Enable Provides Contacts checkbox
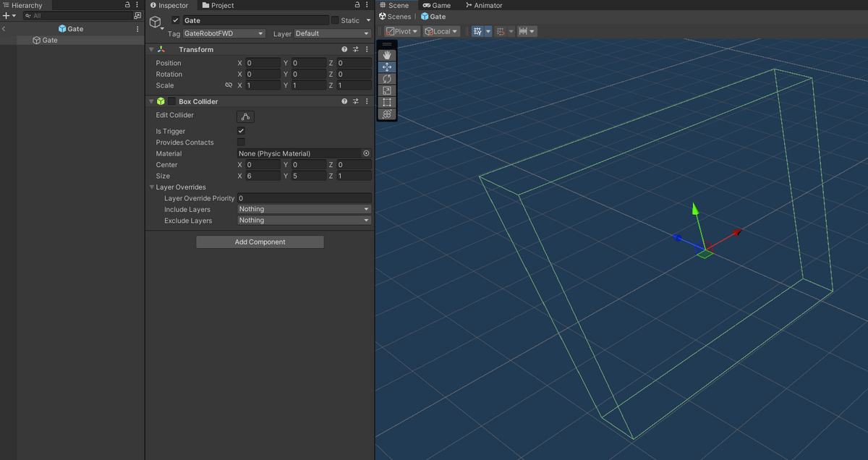Screen dimensions: 868x460 241,142
